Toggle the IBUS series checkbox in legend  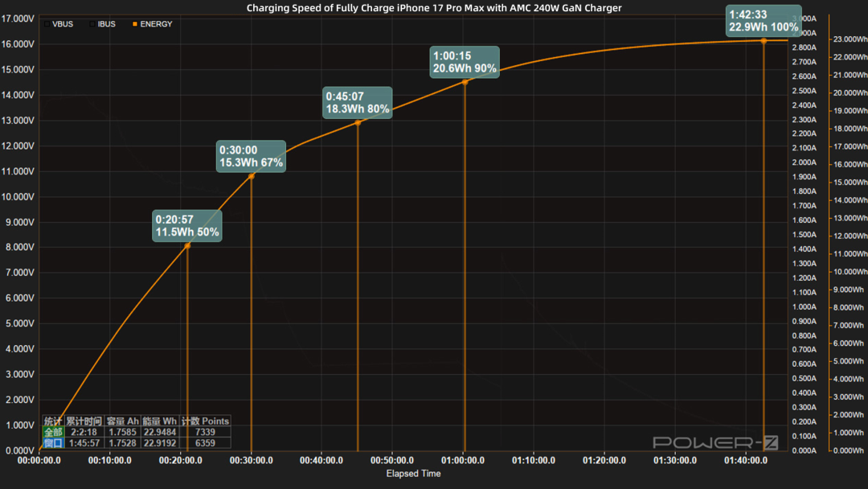93,24
